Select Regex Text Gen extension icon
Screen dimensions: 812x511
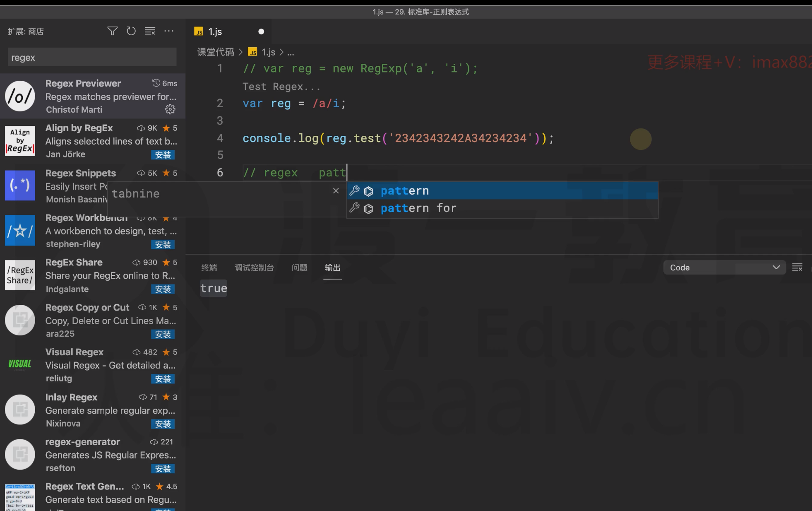(x=20, y=498)
